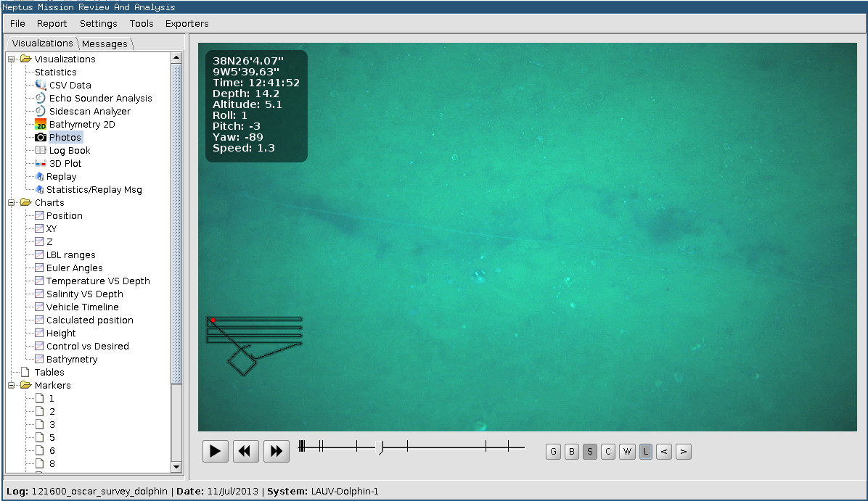Go to previous photo with < button
The image size is (868, 501).
(664, 452)
